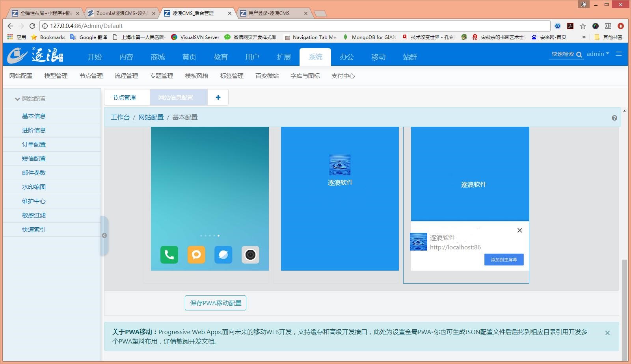Screen dimensions: 631x364
Task: Add a new tab with the plus icon
Action: [x=218, y=97]
